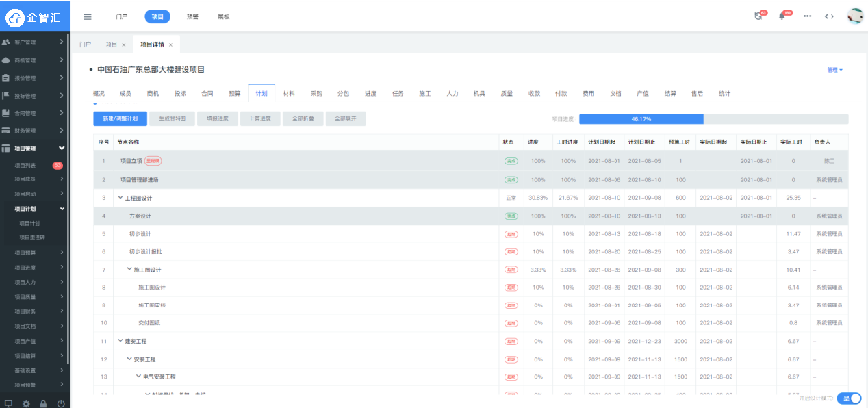The image size is (868, 408).
Task: Collapse the 项目计划 sidebar submenu chevron
Action: (x=62, y=209)
